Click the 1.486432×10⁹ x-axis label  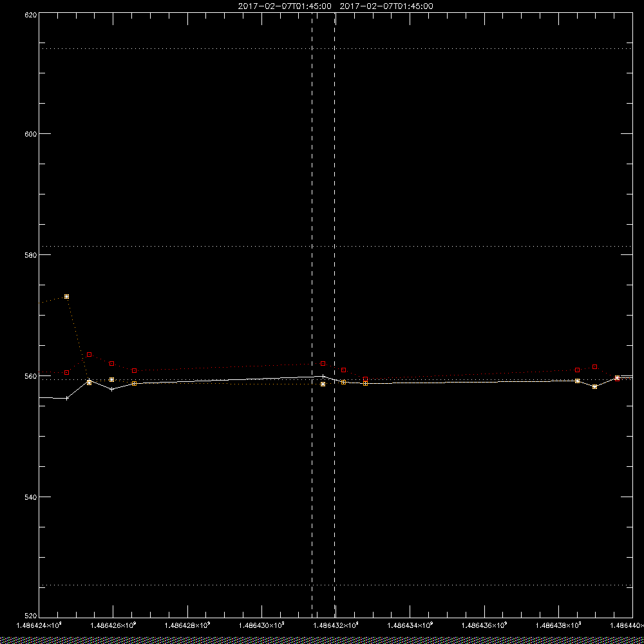pyautogui.click(x=336, y=625)
